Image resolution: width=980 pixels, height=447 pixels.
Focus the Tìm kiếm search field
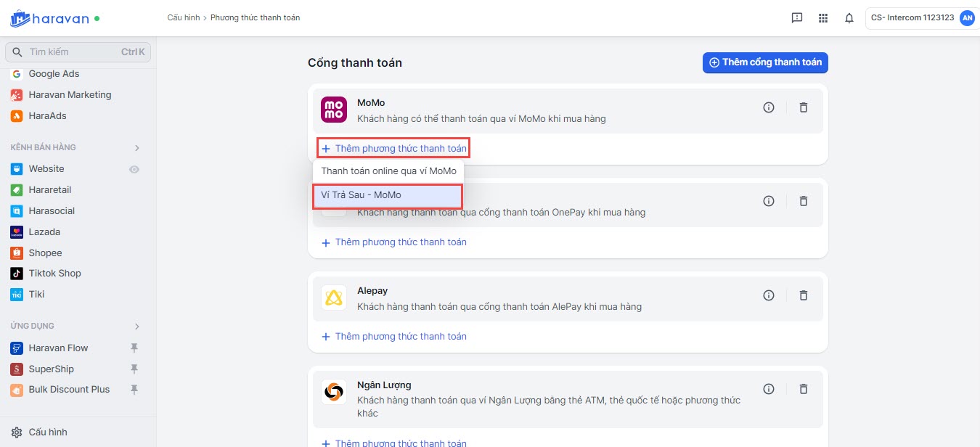click(78, 52)
